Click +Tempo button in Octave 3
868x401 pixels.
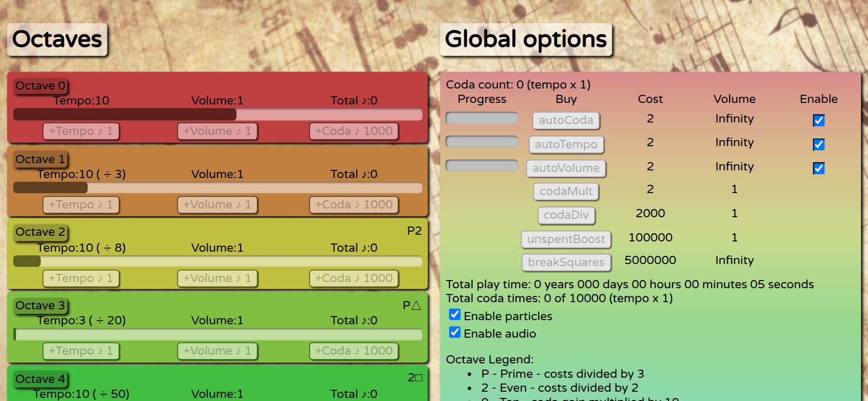81,351
